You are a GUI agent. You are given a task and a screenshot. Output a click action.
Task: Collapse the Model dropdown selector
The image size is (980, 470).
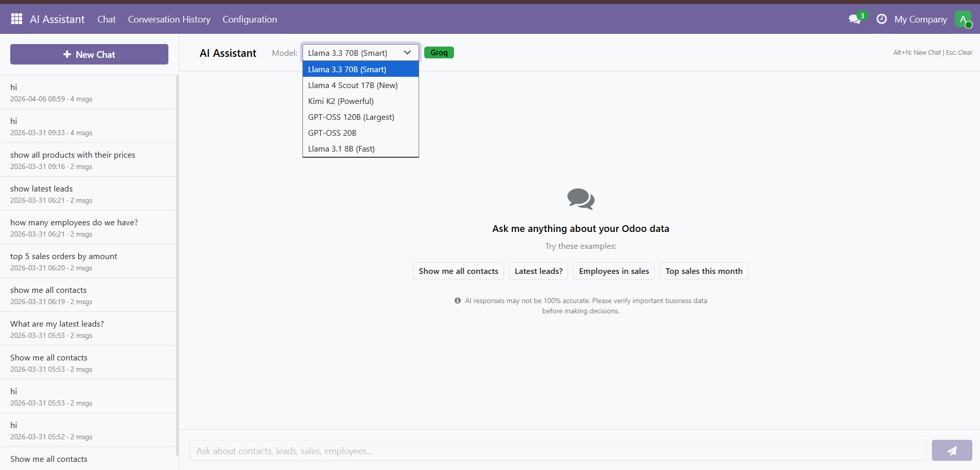(x=360, y=53)
